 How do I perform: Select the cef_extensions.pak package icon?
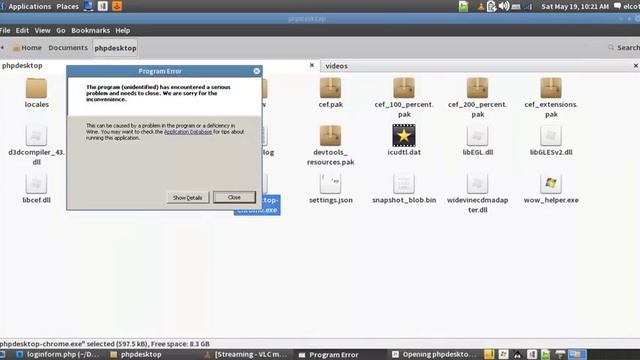551,88
